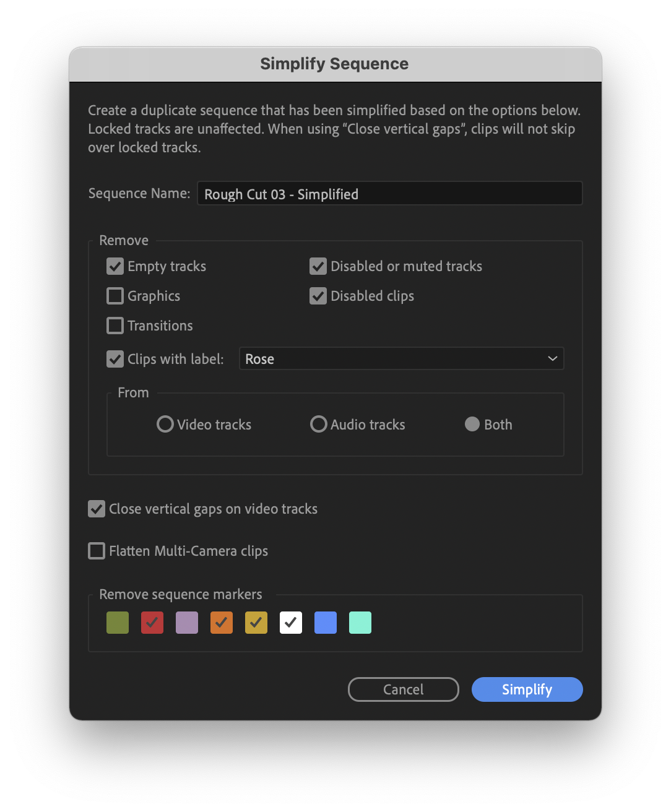Enable Flatten Multi-Camera clips
This screenshot has height=812, width=671.
click(x=97, y=551)
